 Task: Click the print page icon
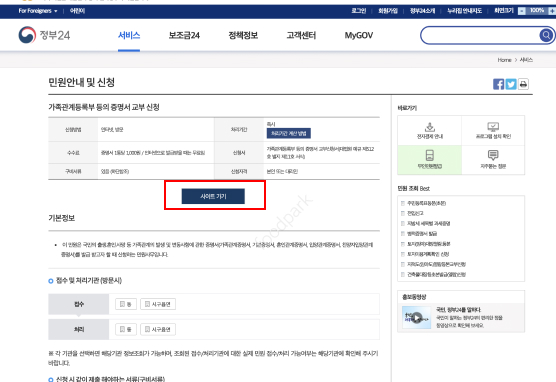click(523, 84)
